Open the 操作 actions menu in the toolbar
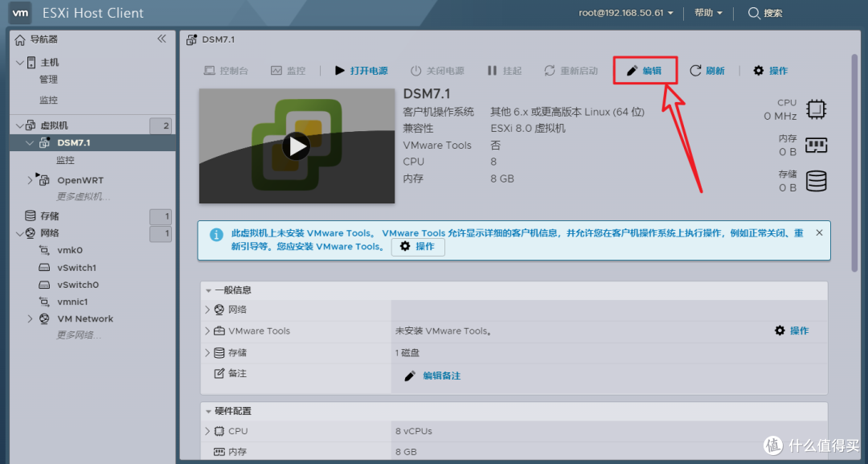Image resolution: width=868 pixels, height=464 pixels. tap(769, 70)
